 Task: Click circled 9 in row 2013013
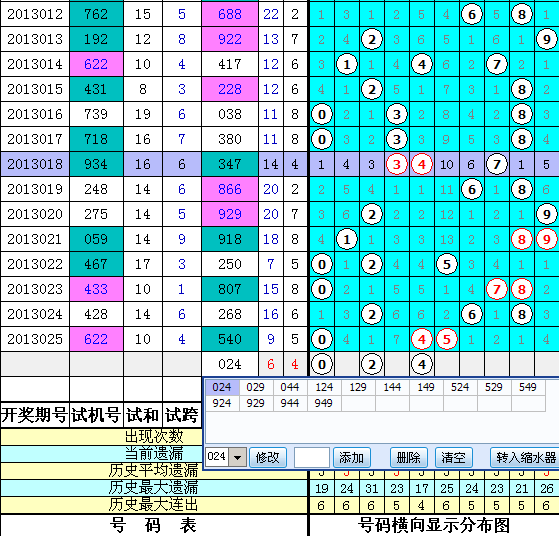tap(547, 39)
